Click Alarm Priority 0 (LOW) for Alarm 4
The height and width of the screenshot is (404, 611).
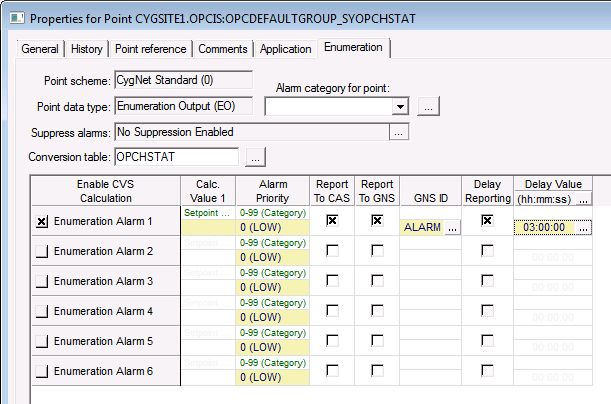pos(272,318)
